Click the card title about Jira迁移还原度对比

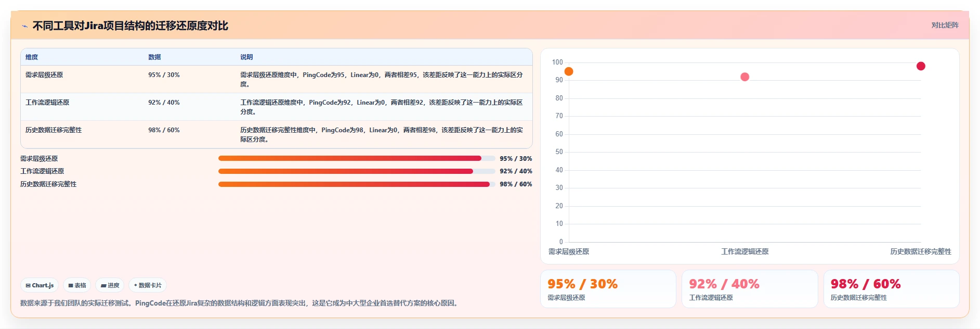coord(130,26)
